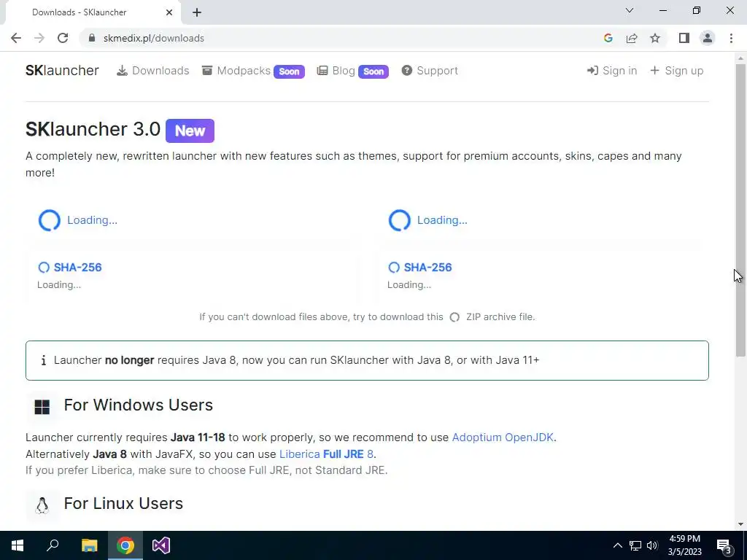Select the Downloads - SKlauncher tab

(x=90, y=12)
